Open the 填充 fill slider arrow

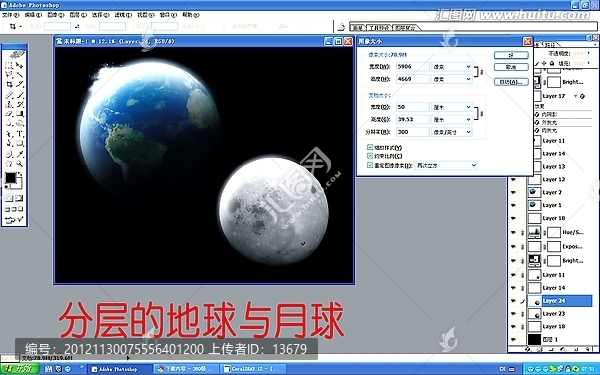point(589,63)
